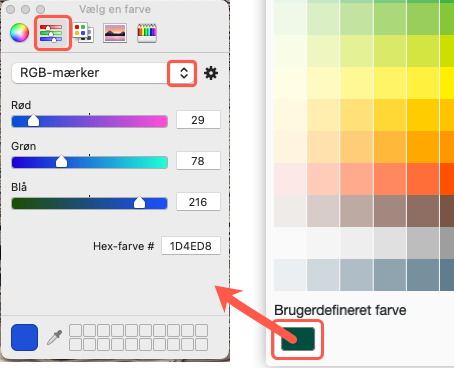The image size is (454, 368).
Task: Click the Rød slider handle
Action: (x=33, y=120)
